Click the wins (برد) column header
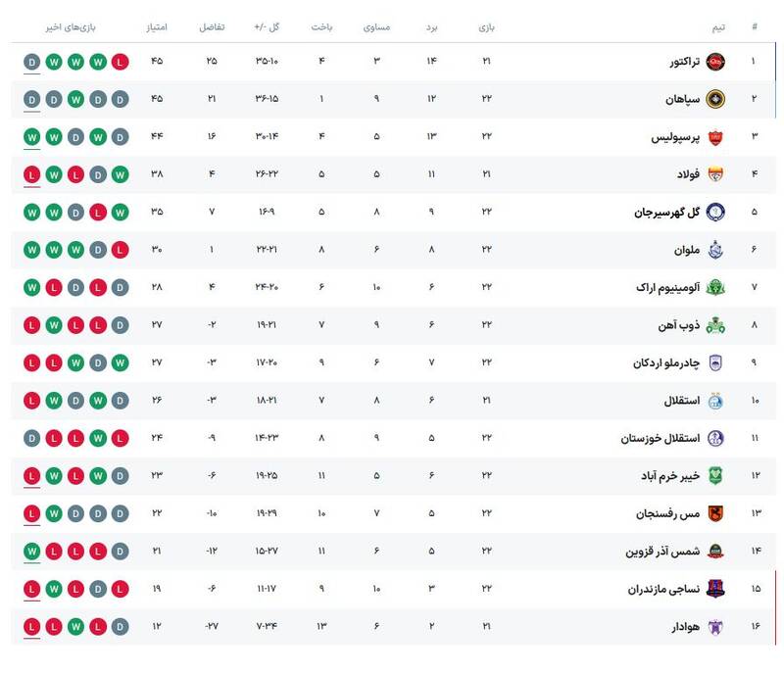This screenshot has width=784, height=674. [x=431, y=26]
